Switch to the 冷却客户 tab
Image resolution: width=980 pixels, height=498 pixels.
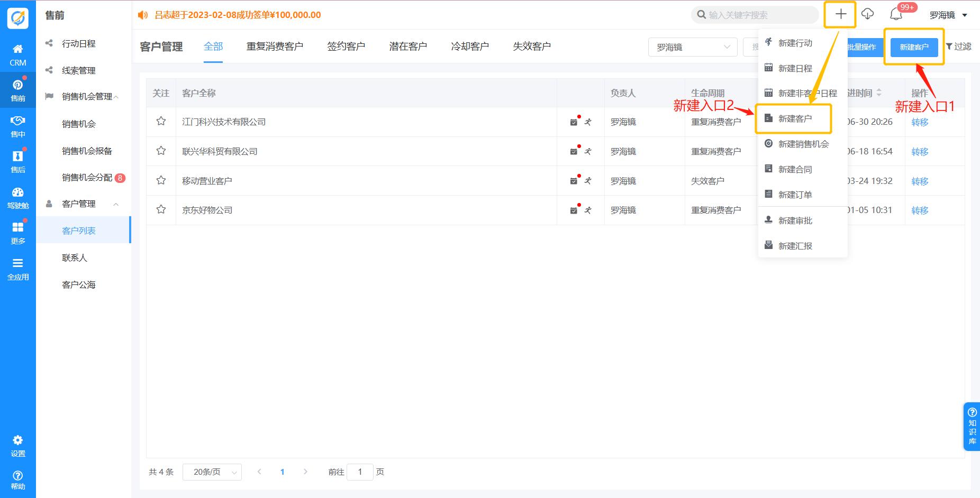click(x=470, y=47)
